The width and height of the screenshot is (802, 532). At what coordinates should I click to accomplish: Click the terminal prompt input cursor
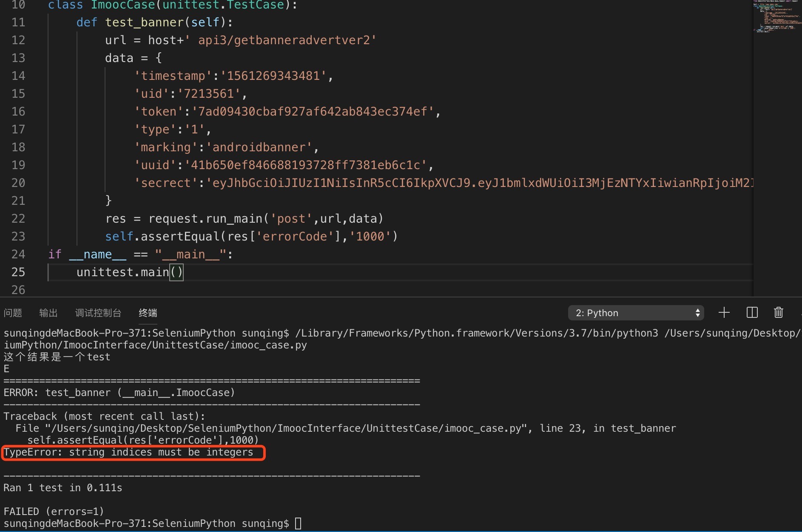pyautogui.click(x=298, y=524)
